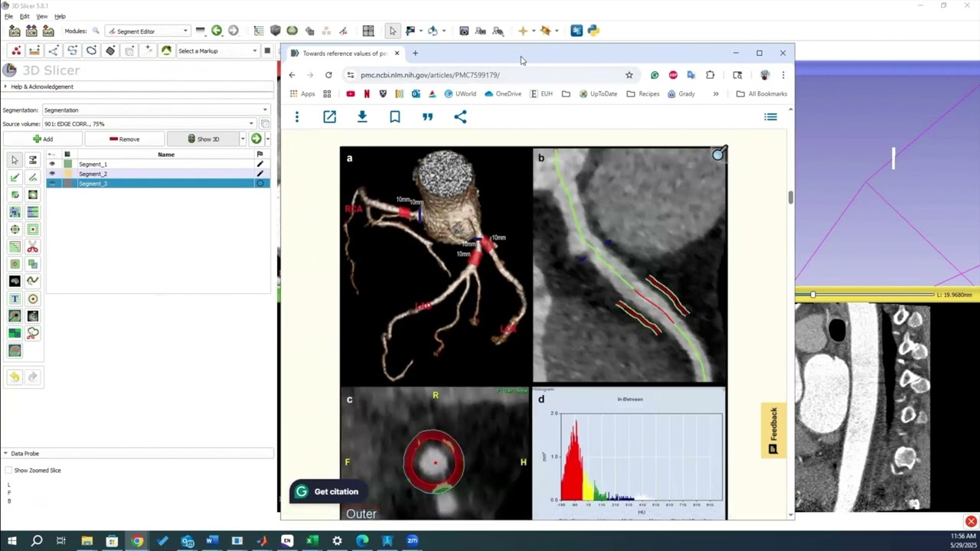
Task: Open the Select a Markup dropdown
Action: [x=217, y=51]
